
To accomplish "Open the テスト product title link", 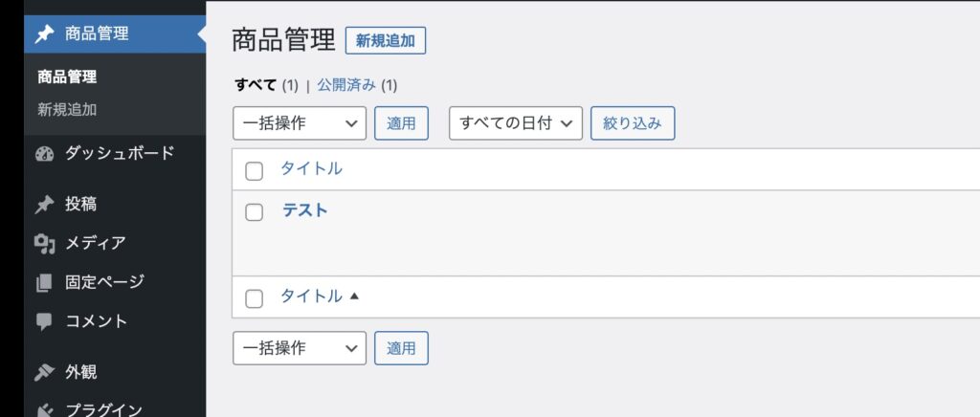I will (304, 210).
